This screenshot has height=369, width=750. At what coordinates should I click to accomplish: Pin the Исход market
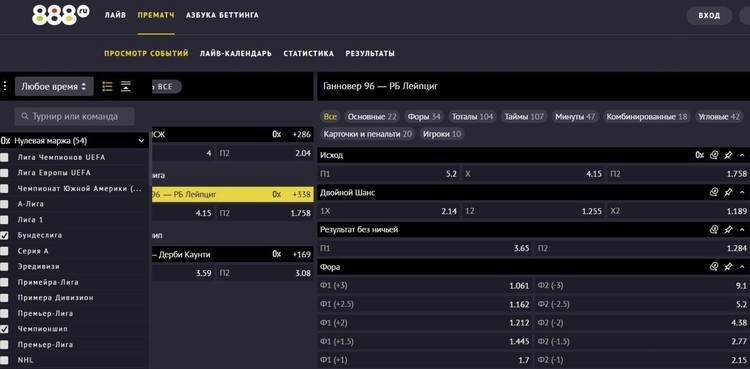click(728, 155)
